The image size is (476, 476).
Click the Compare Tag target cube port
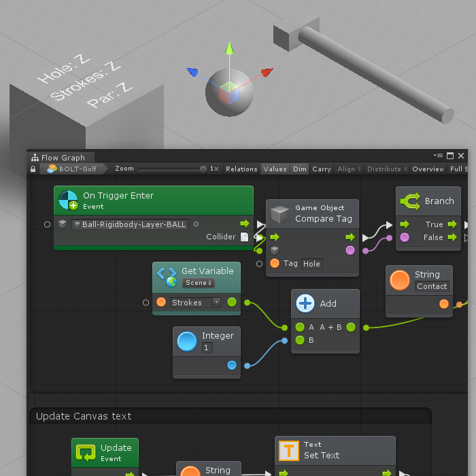pyautogui.click(x=275, y=250)
